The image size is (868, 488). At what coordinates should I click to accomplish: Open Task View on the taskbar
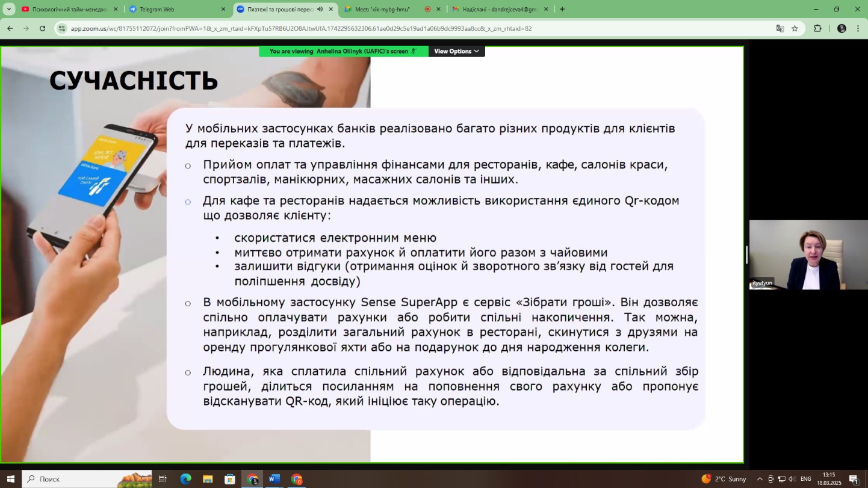coord(163,479)
